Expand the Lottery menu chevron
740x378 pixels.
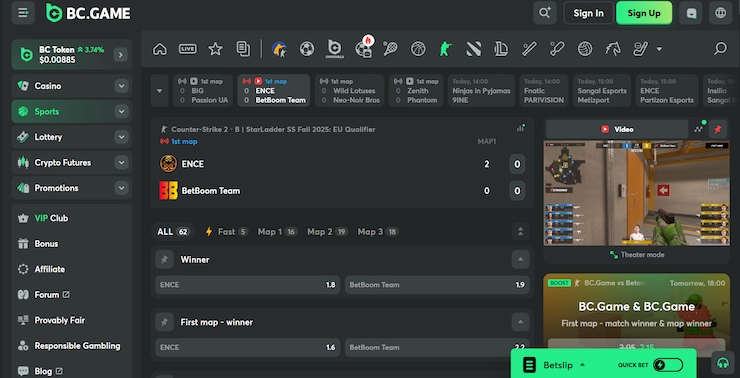(x=121, y=137)
